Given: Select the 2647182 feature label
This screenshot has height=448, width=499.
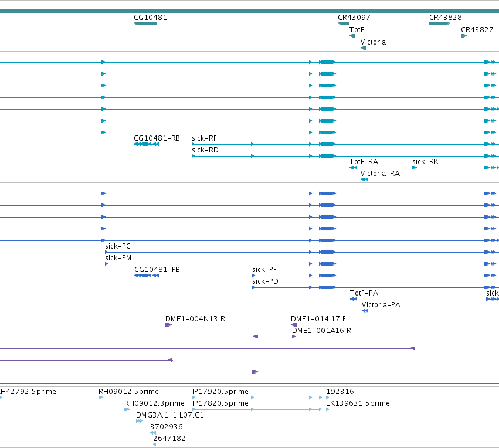Looking at the screenshot, I should pos(169,439).
